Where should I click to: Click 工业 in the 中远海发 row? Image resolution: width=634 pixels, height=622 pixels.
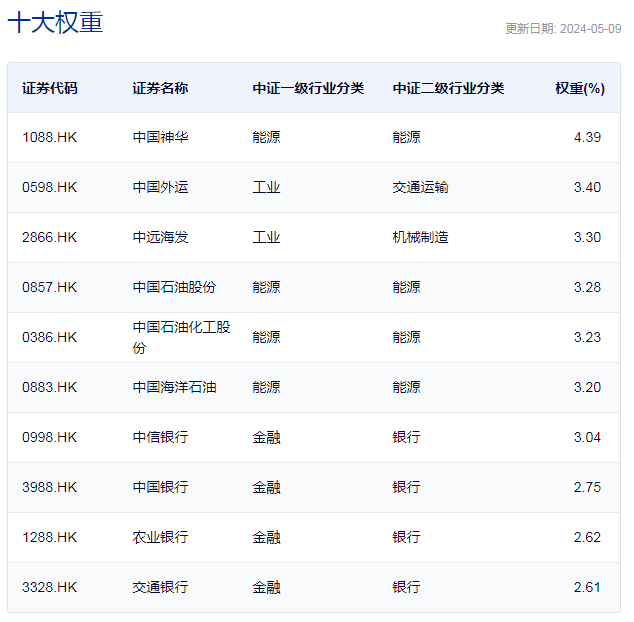point(266,237)
